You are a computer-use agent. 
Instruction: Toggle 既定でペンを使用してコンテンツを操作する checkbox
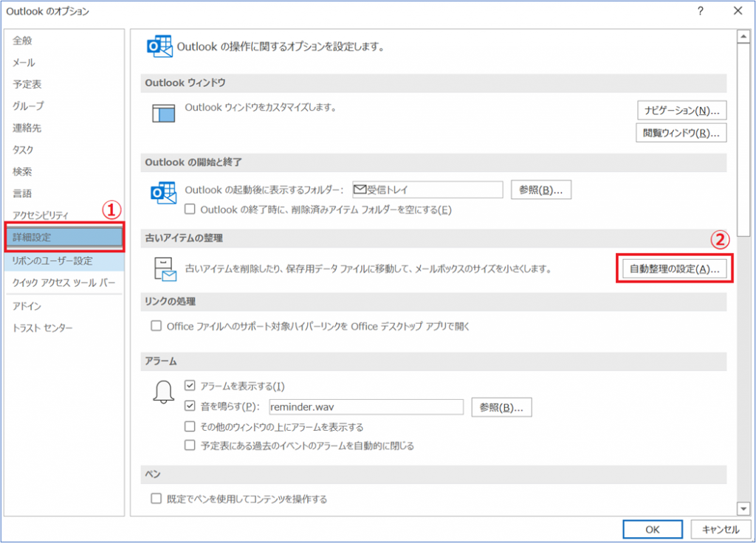point(156,498)
